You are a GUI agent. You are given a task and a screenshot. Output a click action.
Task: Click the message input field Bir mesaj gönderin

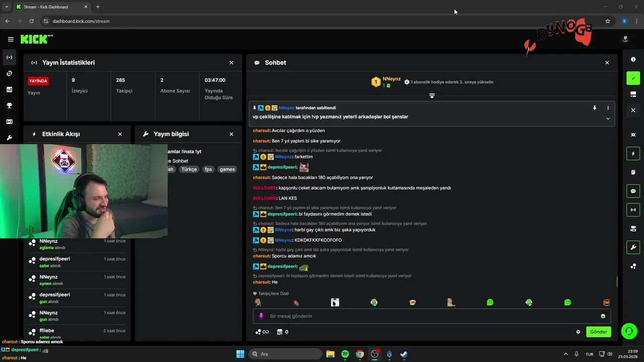432,316
